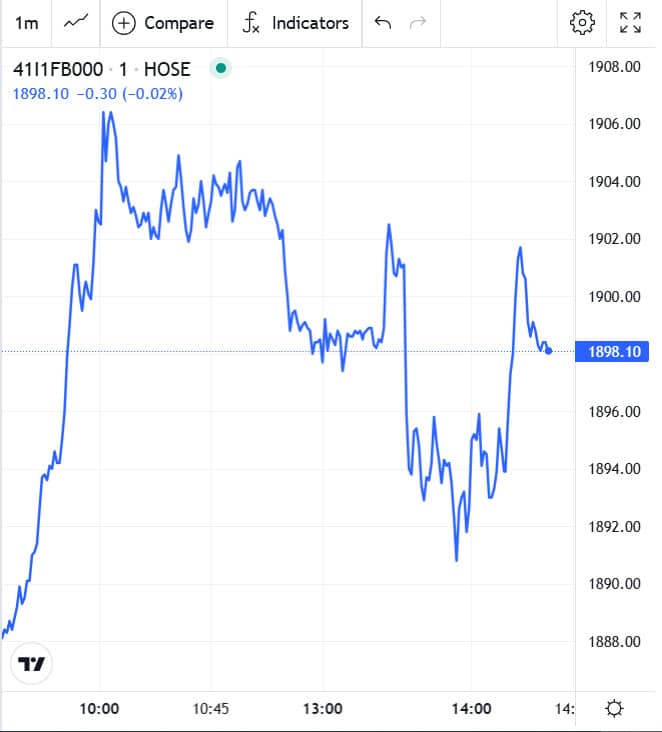Click the TradingView logo

point(33,664)
